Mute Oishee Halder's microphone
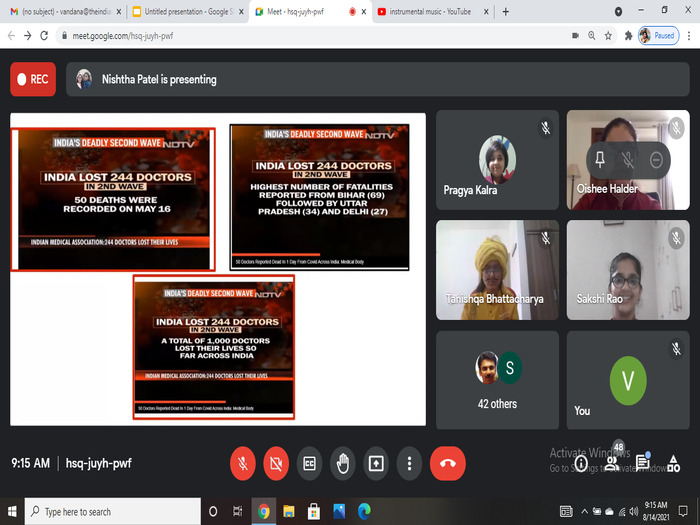This screenshot has height=525, width=700. 628,160
